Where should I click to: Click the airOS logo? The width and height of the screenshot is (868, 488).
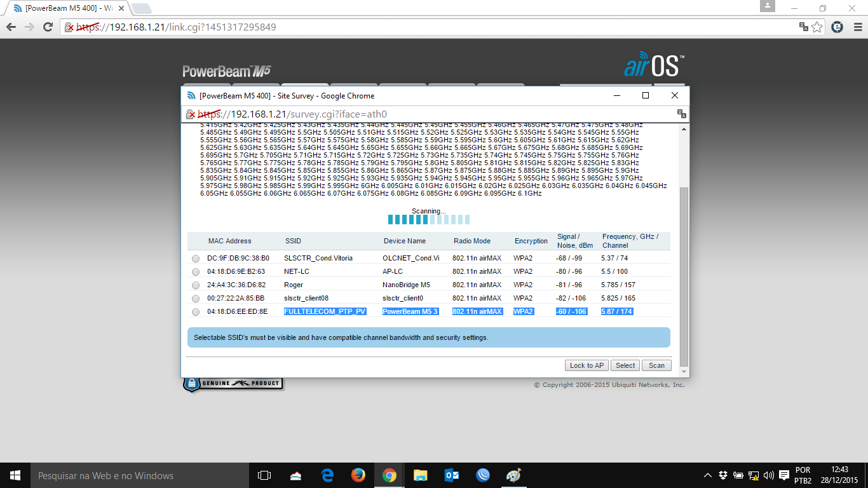pos(654,65)
